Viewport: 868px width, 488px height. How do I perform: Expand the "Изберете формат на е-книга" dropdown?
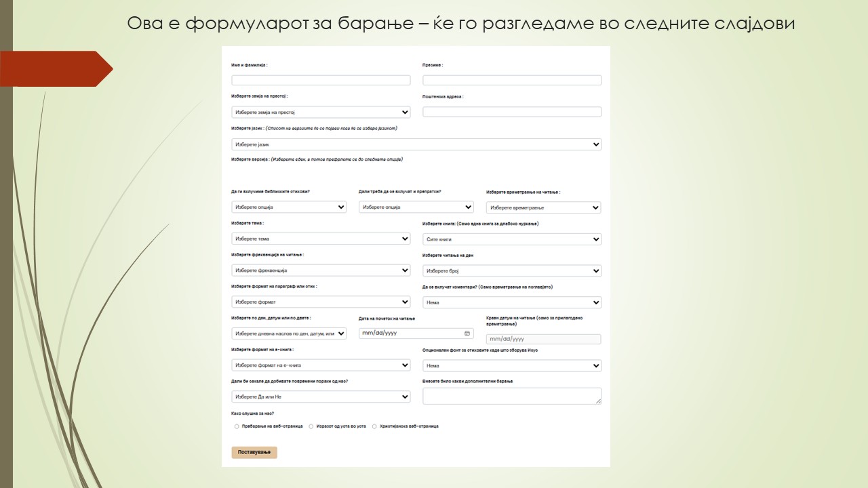pos(321,365)
